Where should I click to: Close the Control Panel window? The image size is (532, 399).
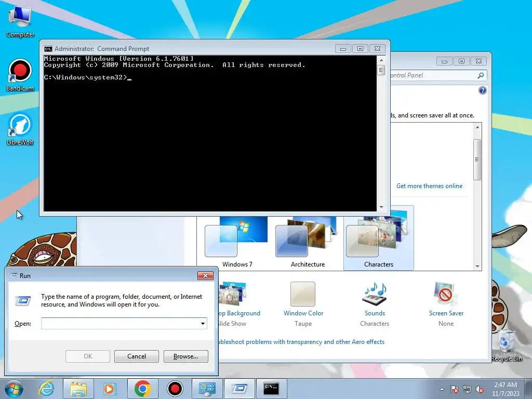point(478,61)
